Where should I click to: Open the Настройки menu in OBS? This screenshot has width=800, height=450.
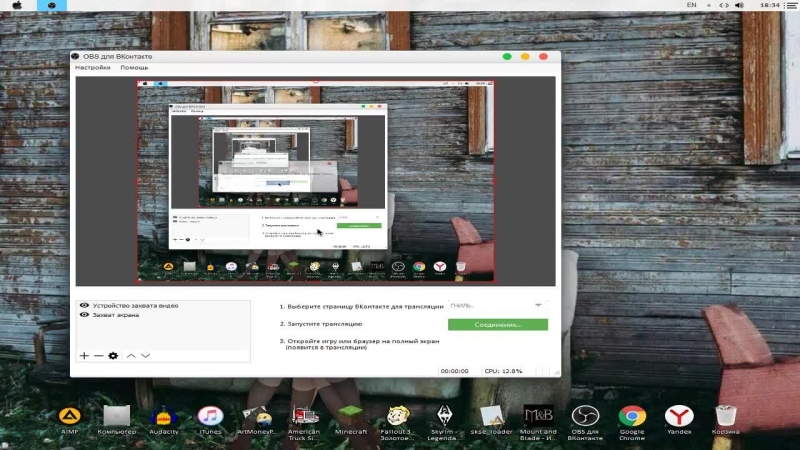93,67
